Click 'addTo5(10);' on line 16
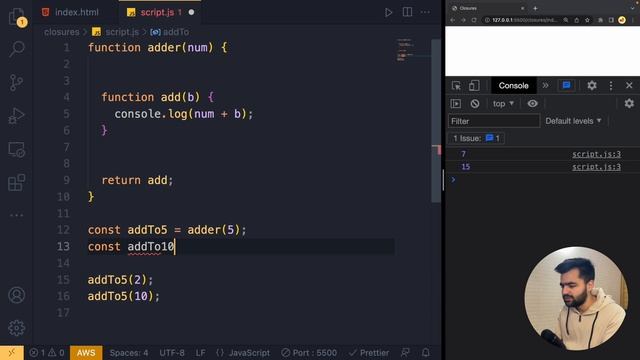Image resolution: width=640 pixels, height=360 pixels. (124, 296)
